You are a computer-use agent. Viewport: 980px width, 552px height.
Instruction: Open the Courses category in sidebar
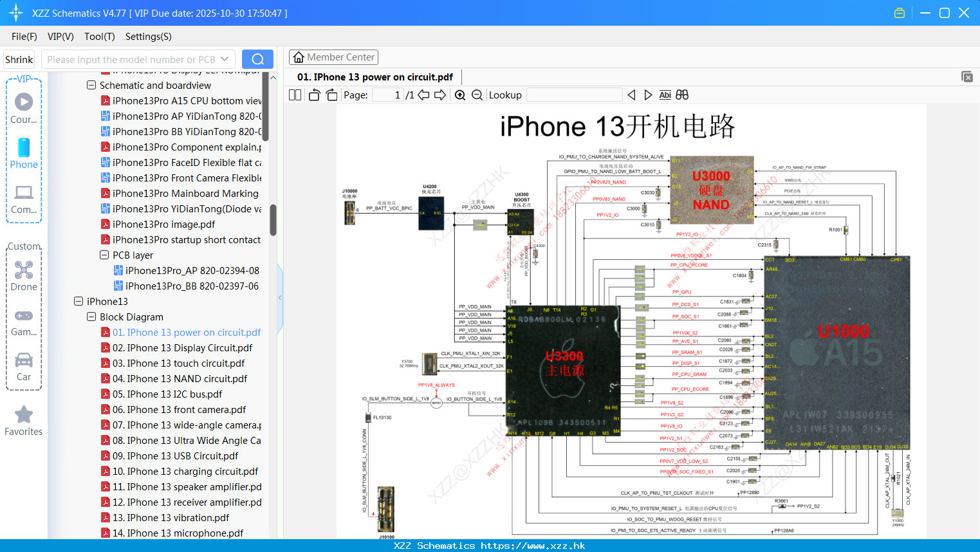coord(24,109)
